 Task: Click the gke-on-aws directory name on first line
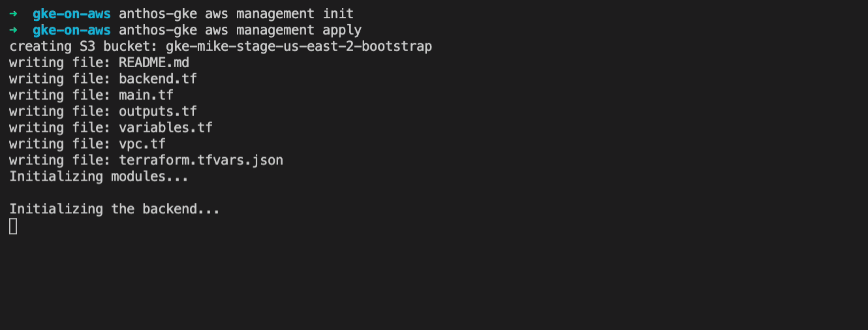click(x=72, y=14)
